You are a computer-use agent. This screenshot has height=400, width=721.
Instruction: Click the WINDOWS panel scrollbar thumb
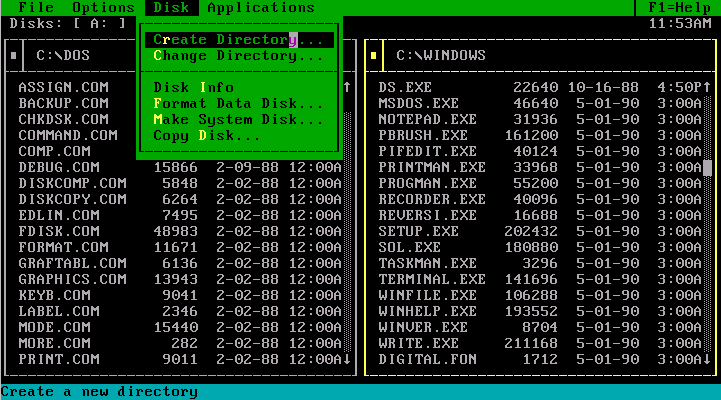pos(707,167)
